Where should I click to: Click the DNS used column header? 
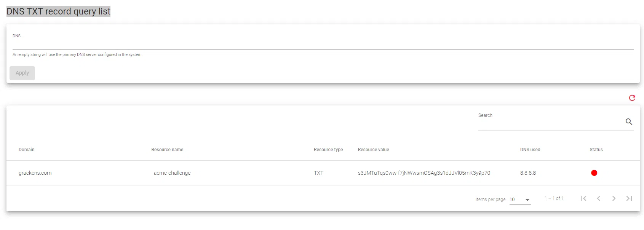tap(530, 150)
